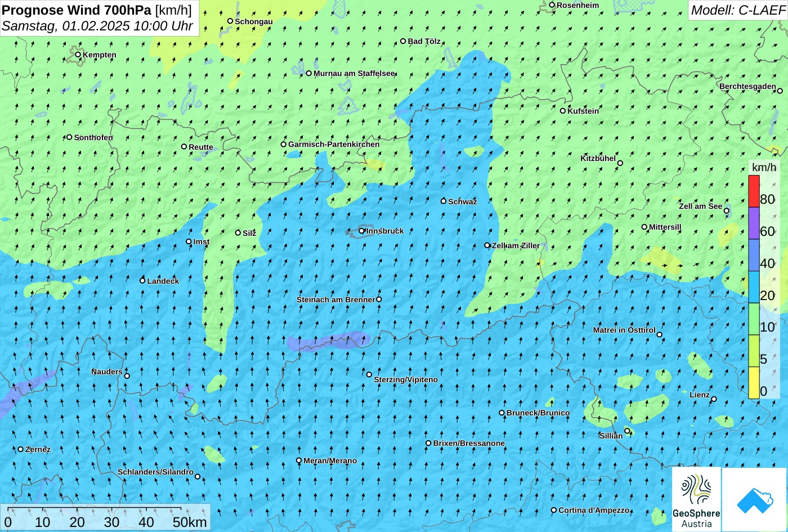
Task: Select the Zell am See marker
Action: click(x=727, y=211)
